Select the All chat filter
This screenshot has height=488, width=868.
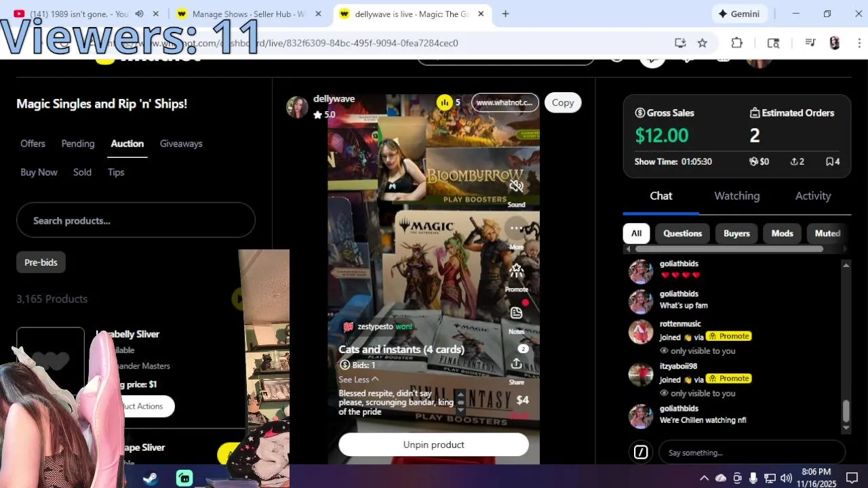[636, 233]
